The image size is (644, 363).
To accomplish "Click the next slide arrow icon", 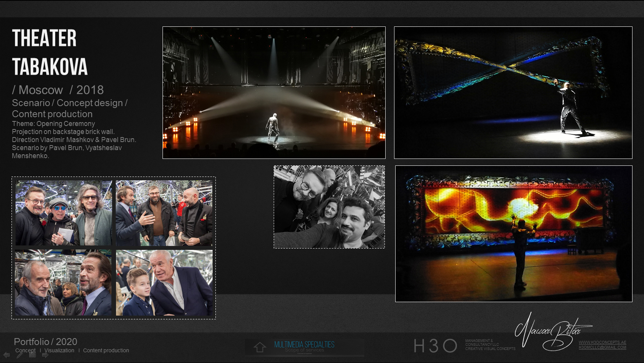I will tap(45, 355).
